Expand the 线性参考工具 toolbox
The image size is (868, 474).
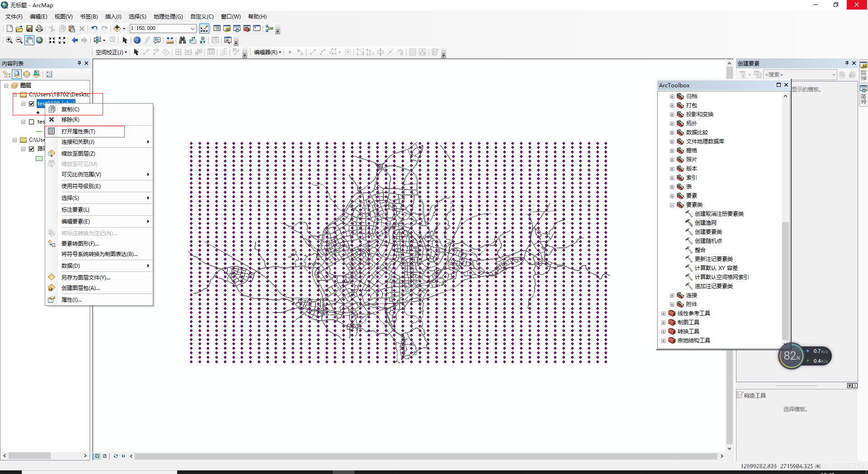click(663, 313)
